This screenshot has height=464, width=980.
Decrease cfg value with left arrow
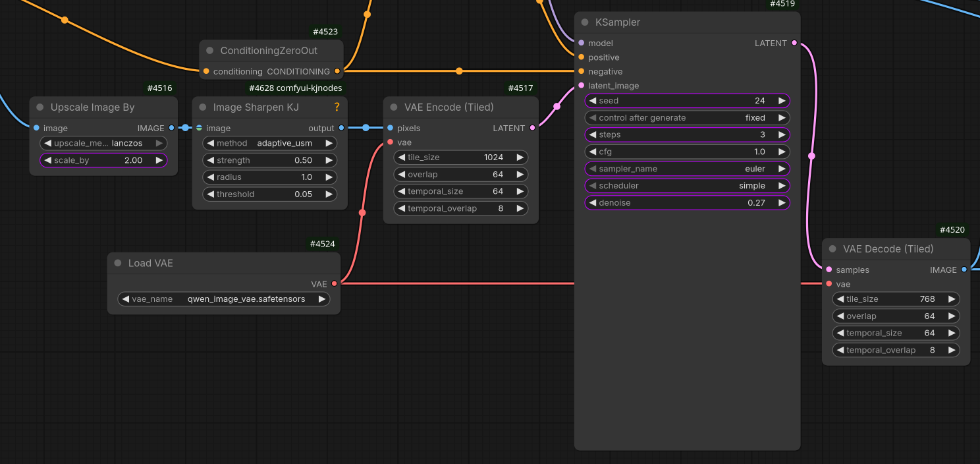593,152
